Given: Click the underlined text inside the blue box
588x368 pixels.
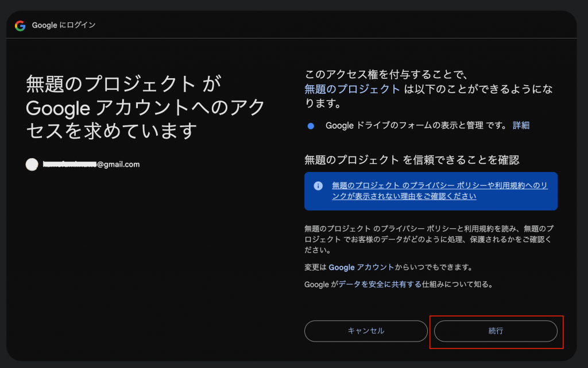Looking at the screenshot, I should 440,190.
